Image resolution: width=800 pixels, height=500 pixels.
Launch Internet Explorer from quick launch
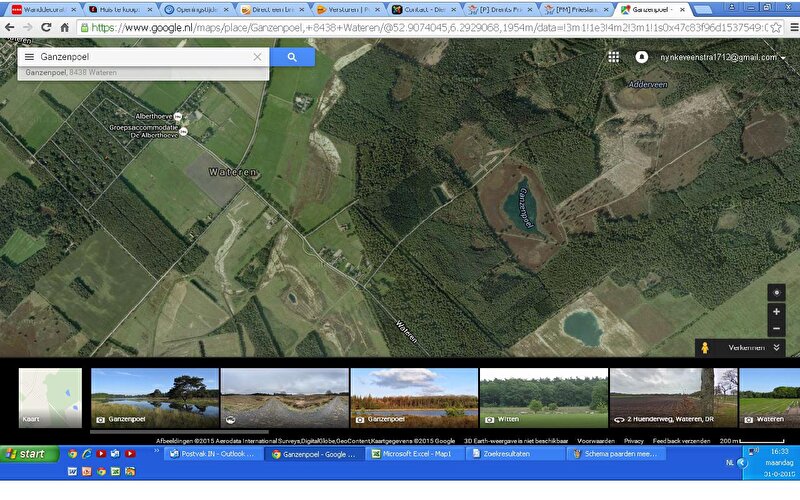[x=87, y=453]
